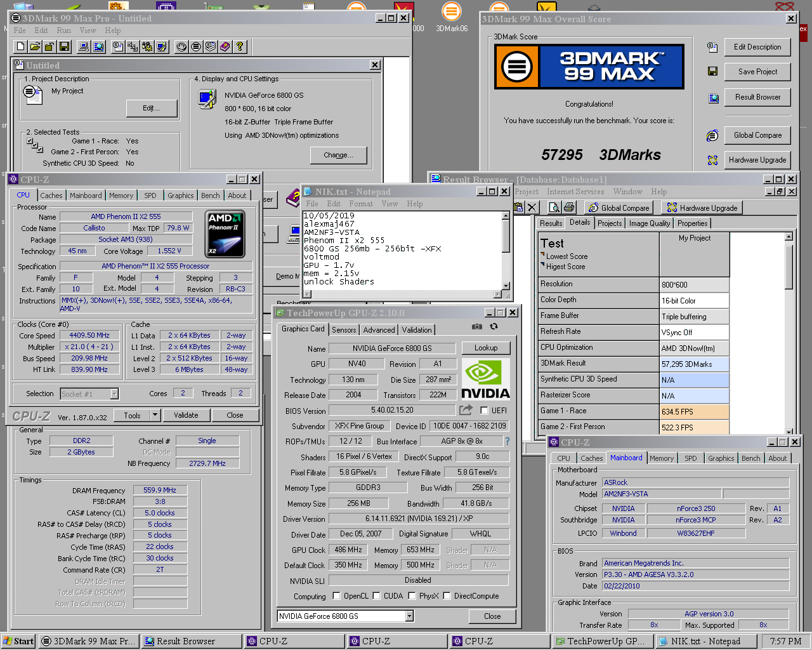812x650 pixels.
Task: Click the display settings monitor icon in section 4
Action: (207, 100)
